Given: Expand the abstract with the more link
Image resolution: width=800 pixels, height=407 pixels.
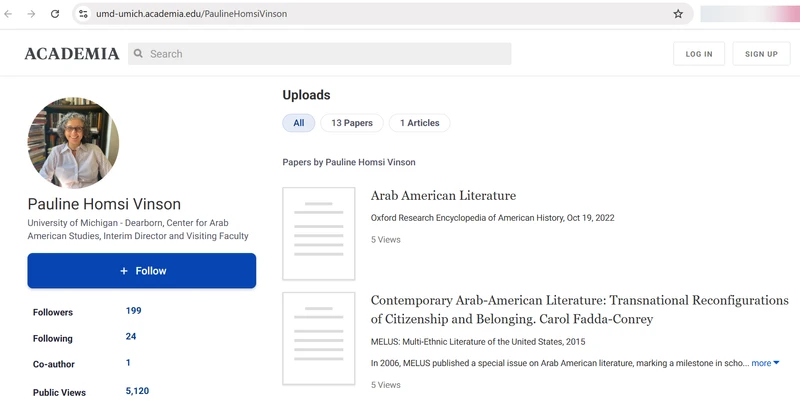Looking at the screenshot, I should pyautogui.click(x=765, y=363).
